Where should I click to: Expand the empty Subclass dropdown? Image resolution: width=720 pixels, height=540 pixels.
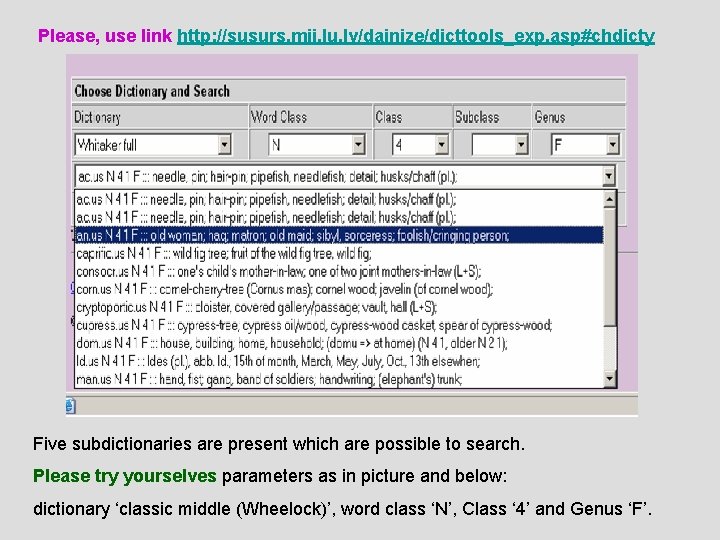[x=521, y=145]
